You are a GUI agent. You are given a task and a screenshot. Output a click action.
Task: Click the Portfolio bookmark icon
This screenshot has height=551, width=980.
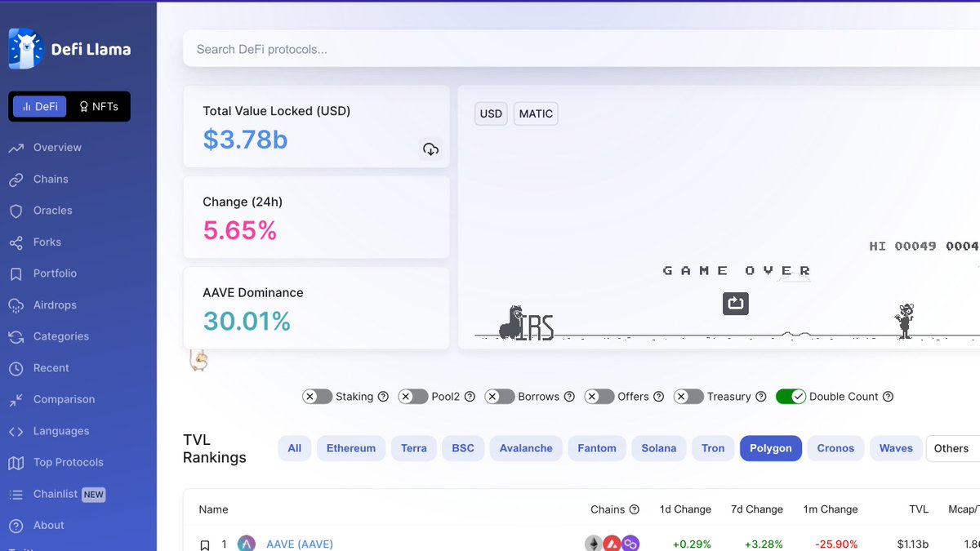coord(16,273)
